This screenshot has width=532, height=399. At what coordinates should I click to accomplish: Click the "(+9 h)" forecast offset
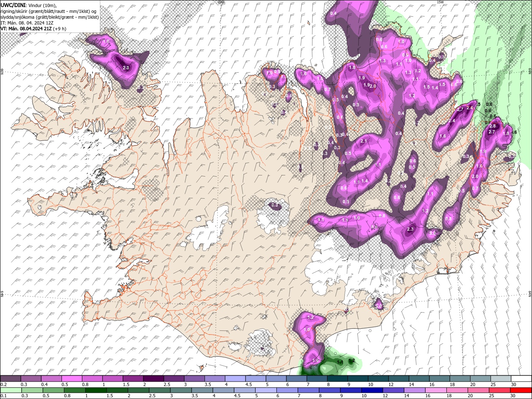(59, 29)
